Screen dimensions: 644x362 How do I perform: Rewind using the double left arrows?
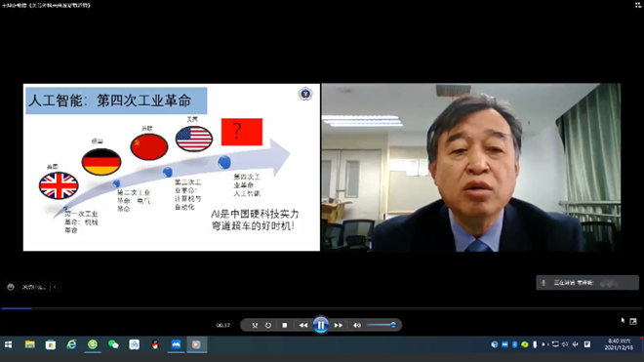[303, 325]
